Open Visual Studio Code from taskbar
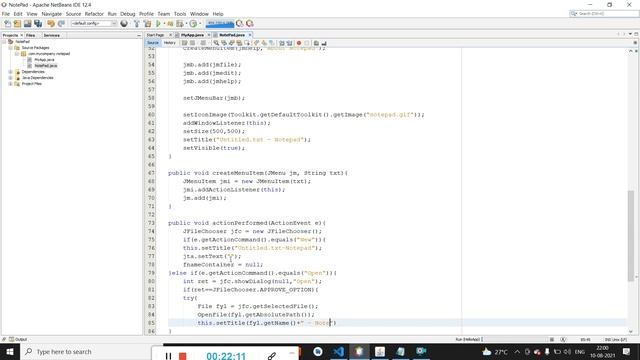This screenshot has width=640, height=360. pyautogui.click(x=338, y=351)
